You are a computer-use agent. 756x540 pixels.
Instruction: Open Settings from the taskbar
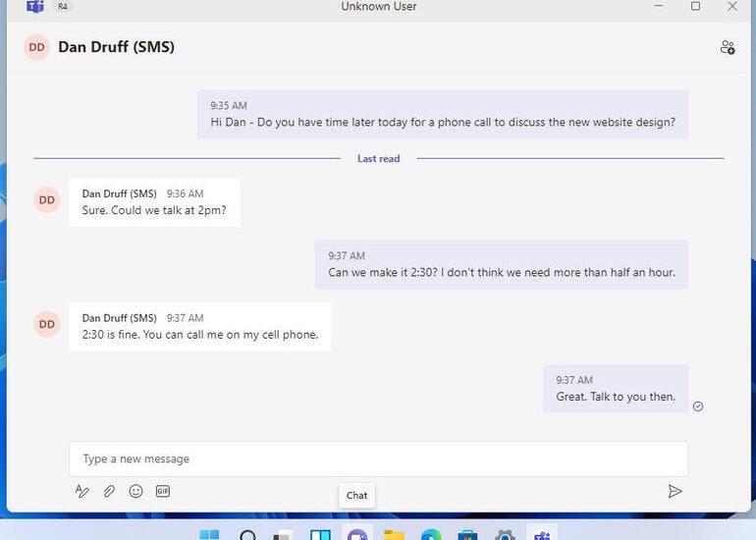tap(505, 534)
